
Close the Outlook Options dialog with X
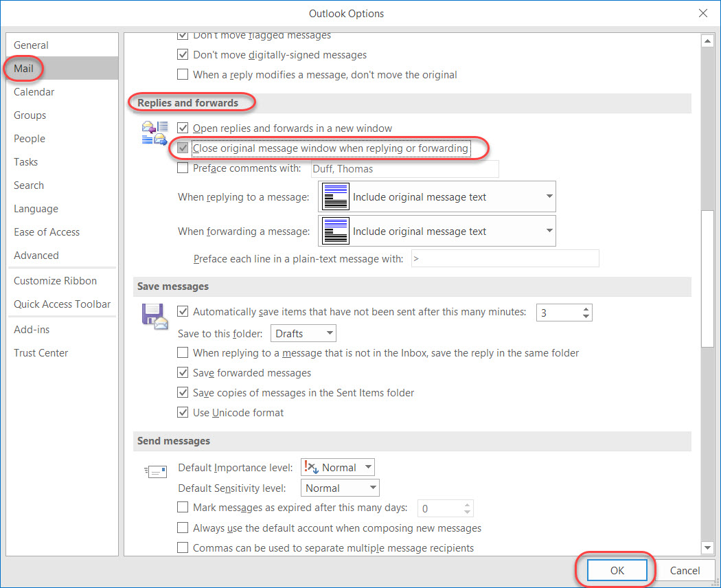702,13
